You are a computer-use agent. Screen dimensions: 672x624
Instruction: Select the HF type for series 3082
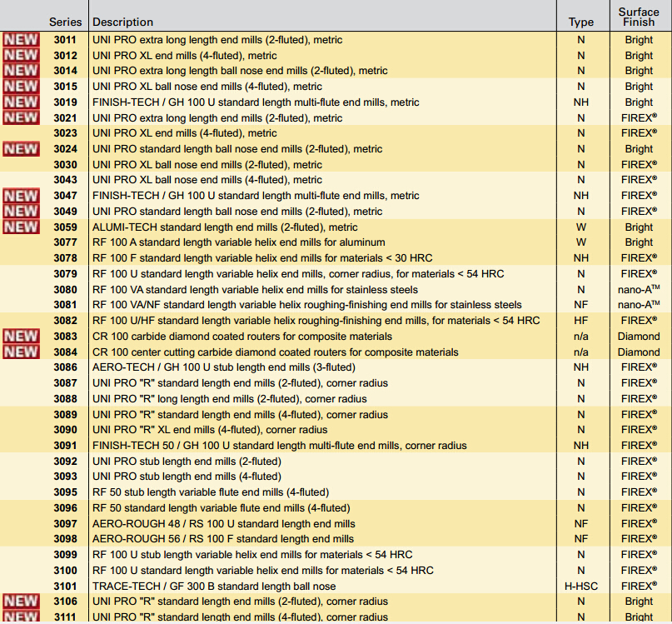(x=581, y=321)
